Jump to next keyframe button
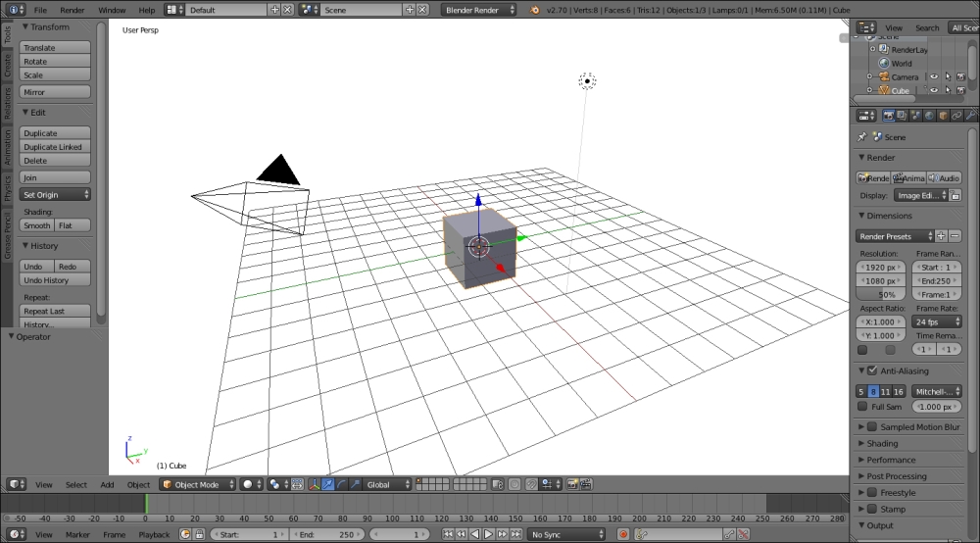The height and width of the screenshot is (543, 980). point(502,534)
